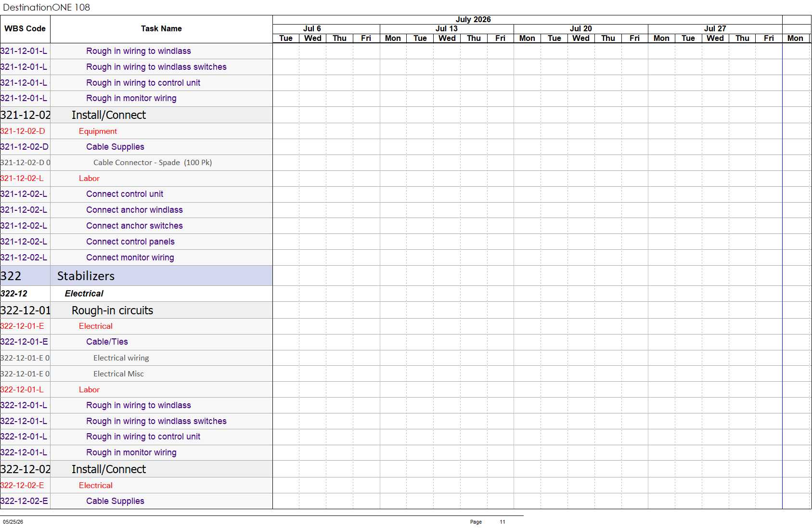The height and width of the screenshot is (528, 812).
Task: Click the Wed day header under Jul 20
Action: [x=581, y=39]
